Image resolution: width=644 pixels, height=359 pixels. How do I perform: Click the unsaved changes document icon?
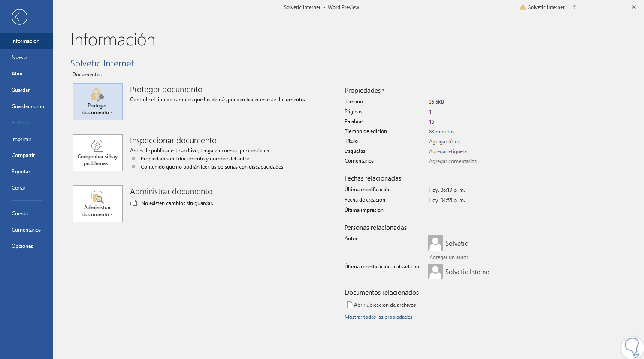[x=134, y=203]
